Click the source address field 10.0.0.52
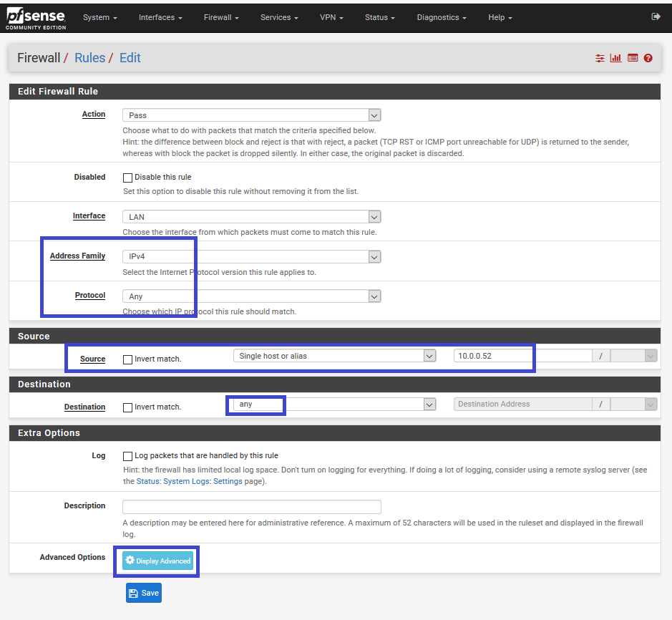Viewport: 672px width, 620px height. click(523, 355)
